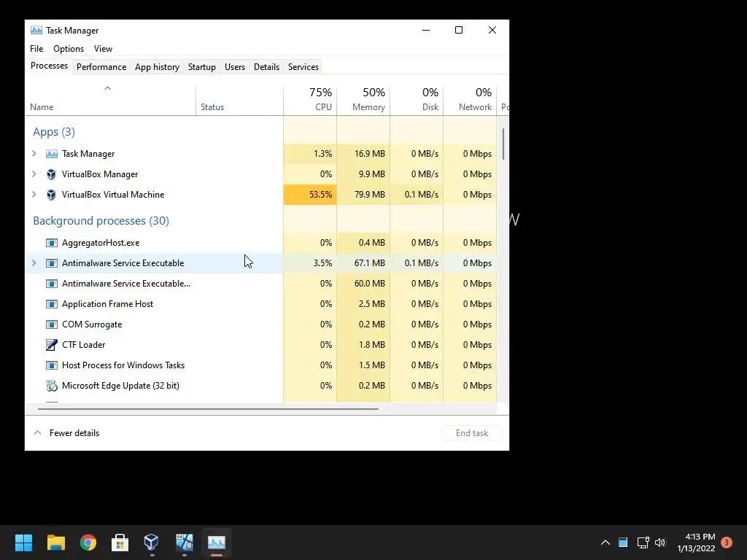Switch to the App history tab
Screen dimensions: 747x560
tap(157, 67)
